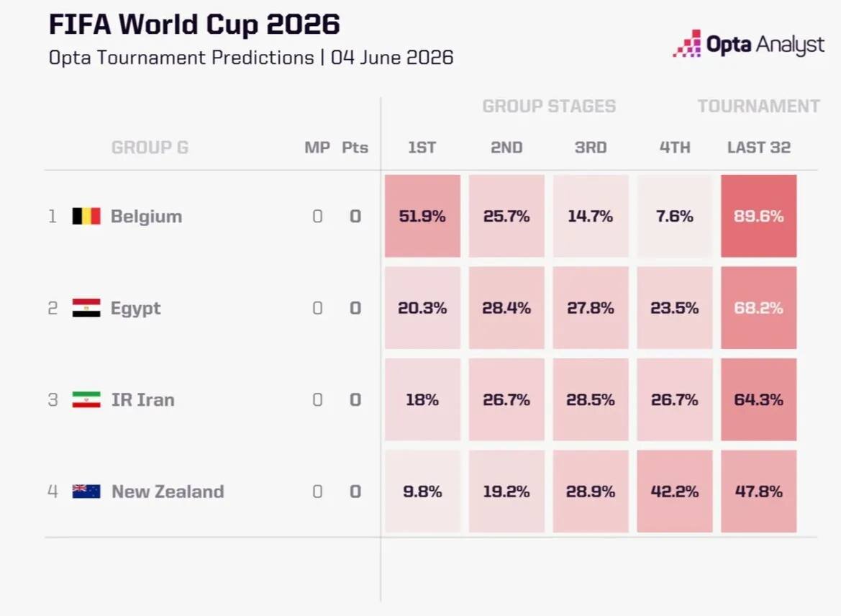The width and height of the screenshot is (841, 616).
Task: Click IR Iran's 18% first place cell
Action: (x=422, y=400)
